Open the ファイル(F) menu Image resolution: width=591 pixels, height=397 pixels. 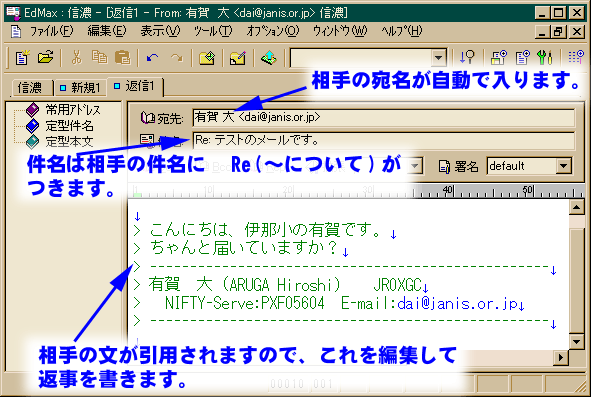51,31
